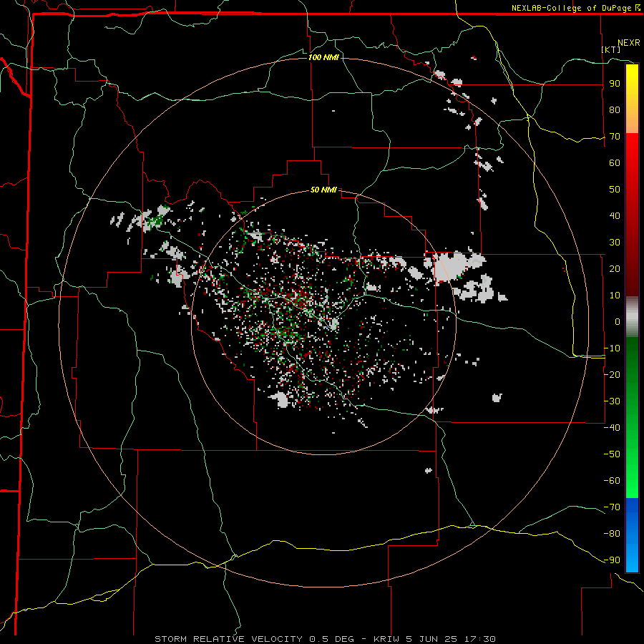Viewport: 644px width, 644px height.
Task: Click the 40 value on the velocity scale
Action: coord(615,216)
